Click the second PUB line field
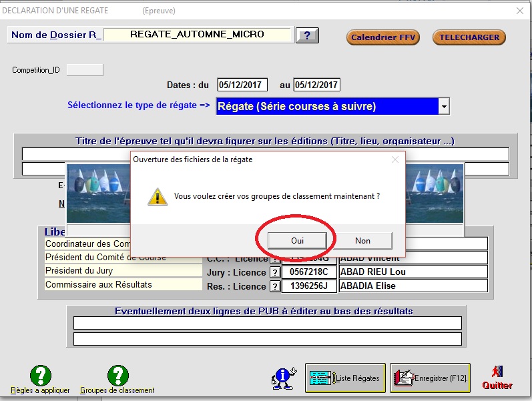This screenshot has width=532, height=401. (268, 339)
